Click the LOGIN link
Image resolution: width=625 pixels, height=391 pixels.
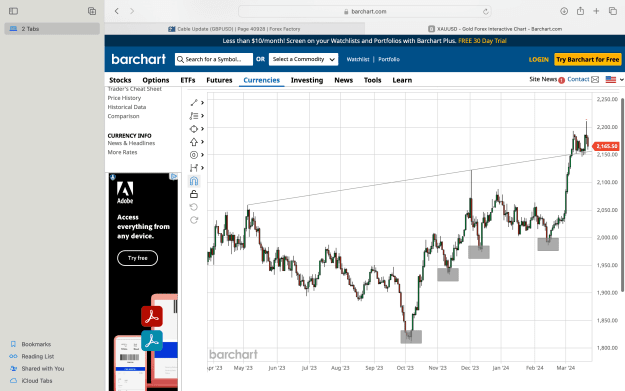pyautogui.click(x=539, y=59)
